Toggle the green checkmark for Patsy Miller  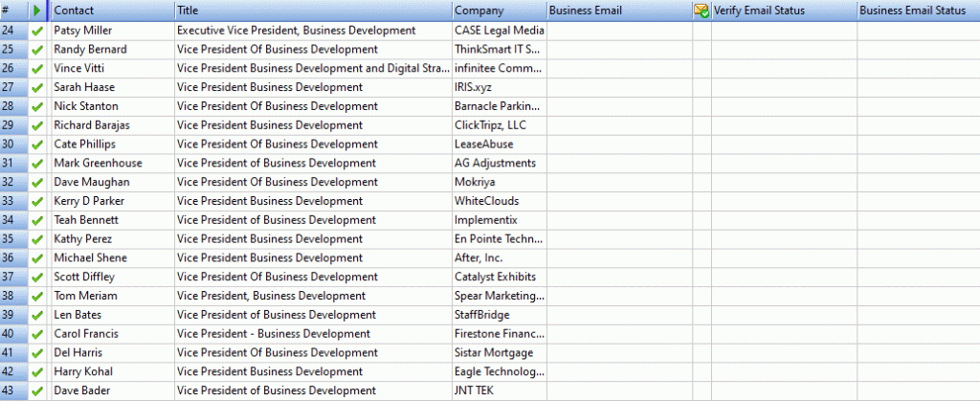pyautogui.click(x=38, y=30)
